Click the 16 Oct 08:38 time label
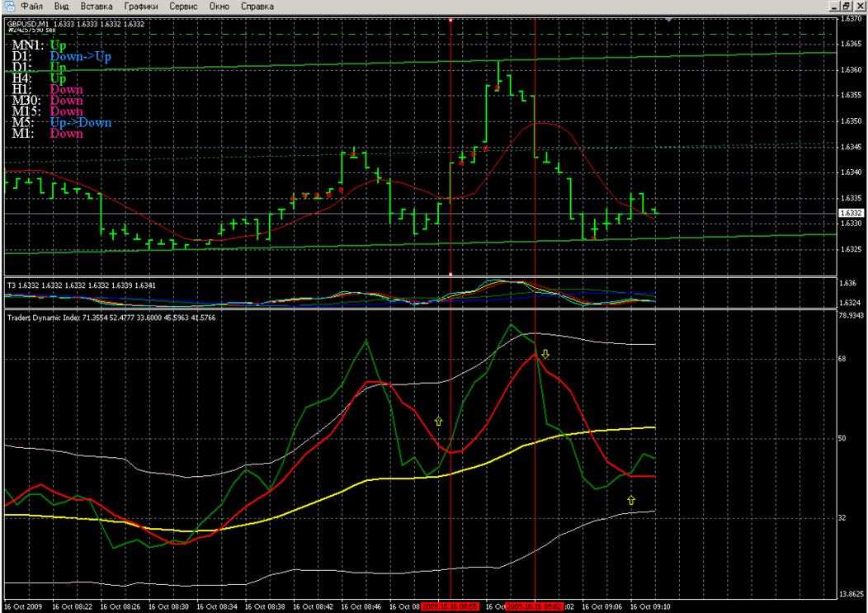868x613 pixels. click(x=265, y=607)
